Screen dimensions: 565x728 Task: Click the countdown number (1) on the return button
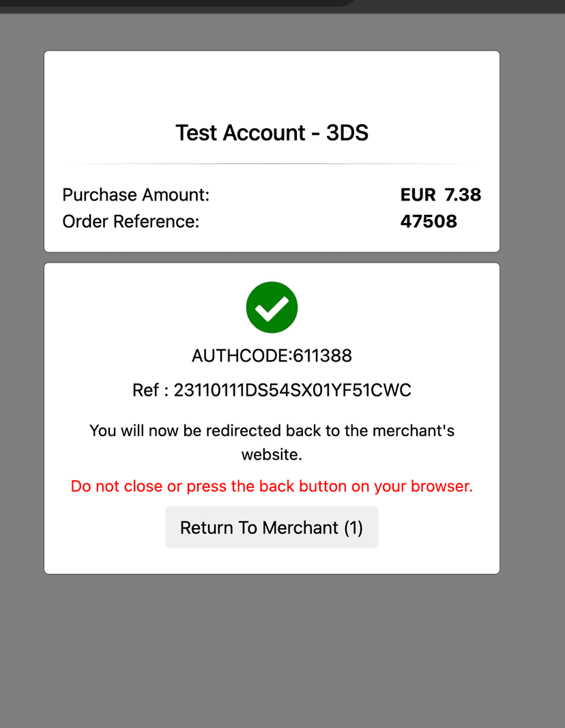(x=353, y=528)
